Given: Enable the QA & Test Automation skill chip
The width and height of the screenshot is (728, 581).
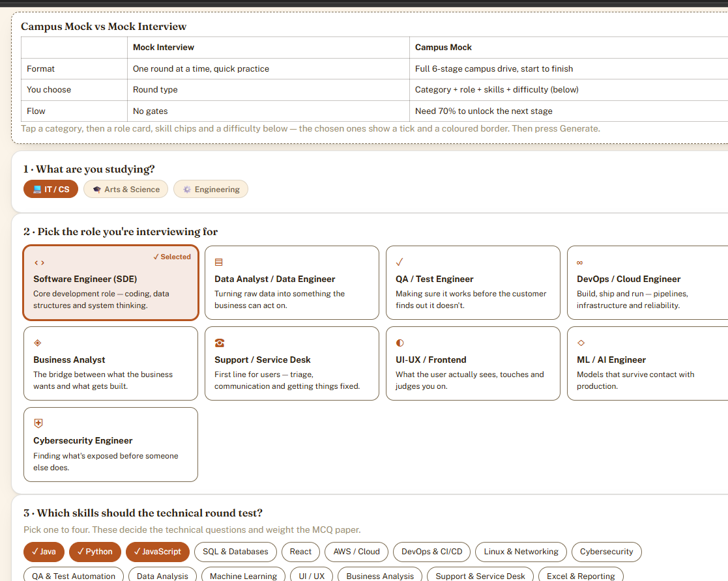Looking at the screenshot, I should click(74, 575).
